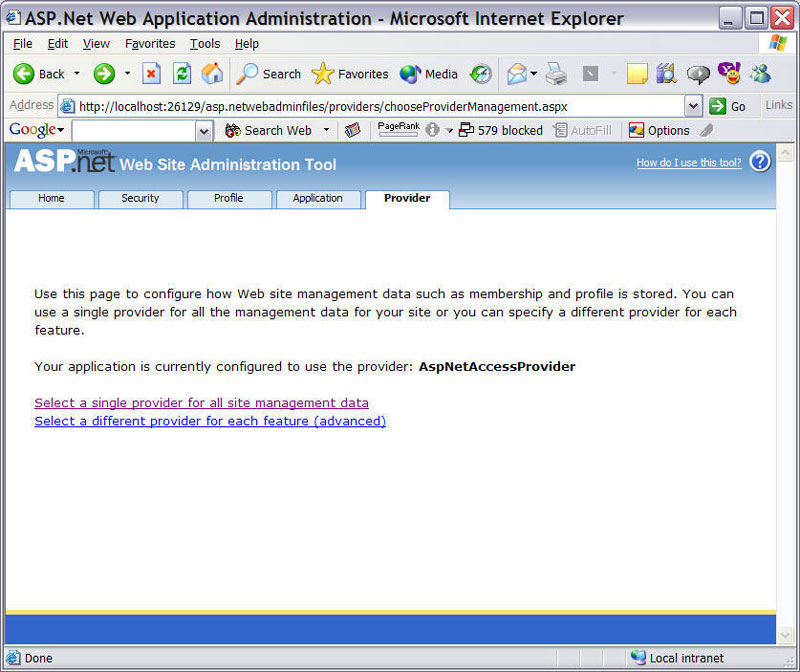This screenshot has width=800, height=672.
Task: Click the blue question mark help icon
Action: [x=760, y=162]
